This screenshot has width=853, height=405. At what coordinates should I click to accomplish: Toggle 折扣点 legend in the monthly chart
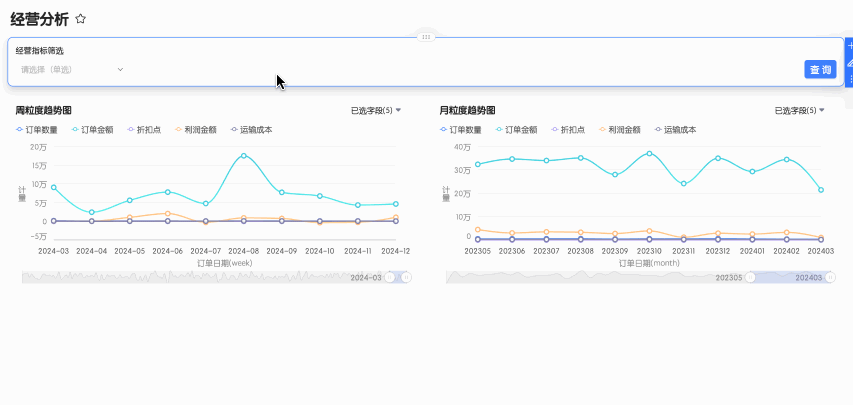tap(568, 130)
